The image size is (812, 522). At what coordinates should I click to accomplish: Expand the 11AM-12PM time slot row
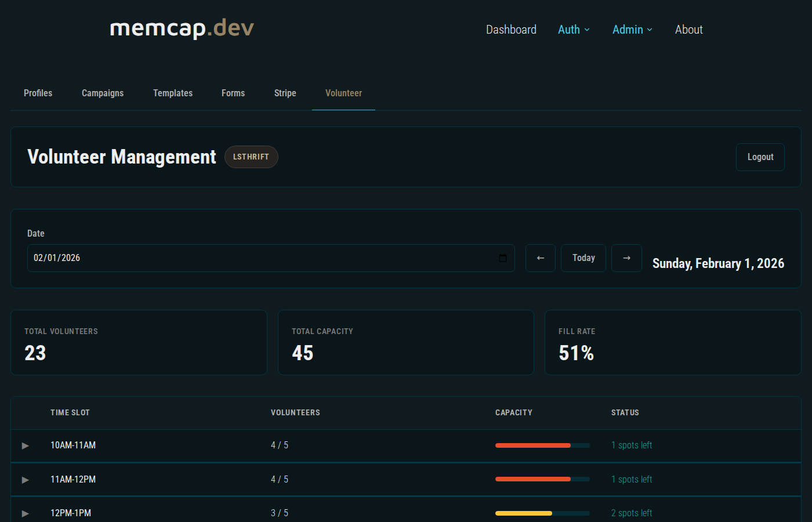[x=26, y=480]
